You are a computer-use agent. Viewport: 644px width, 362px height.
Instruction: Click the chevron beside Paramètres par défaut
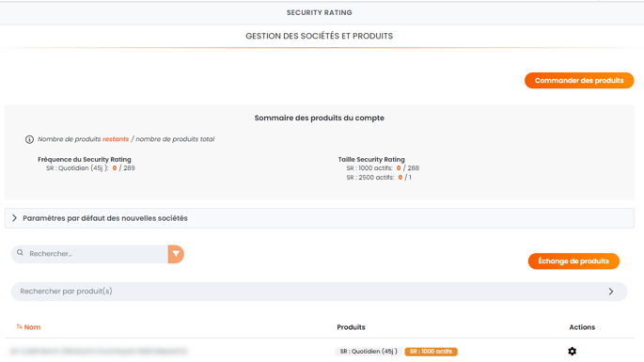pos(14,218)
